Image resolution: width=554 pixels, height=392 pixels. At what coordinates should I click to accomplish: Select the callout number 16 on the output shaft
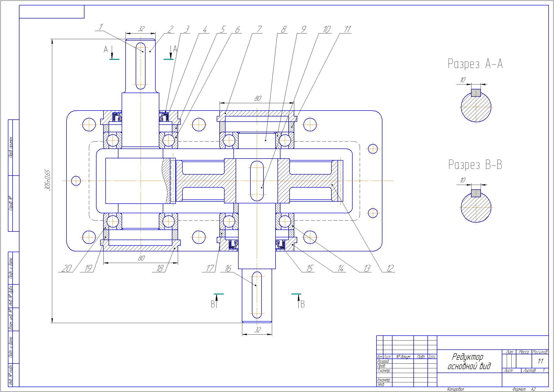[x=228, y=268]
